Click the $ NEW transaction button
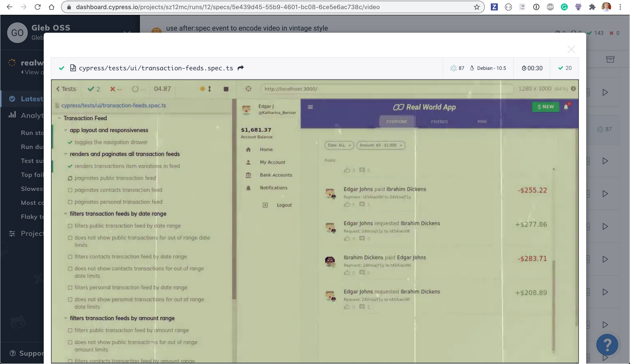 coord(546,107)
